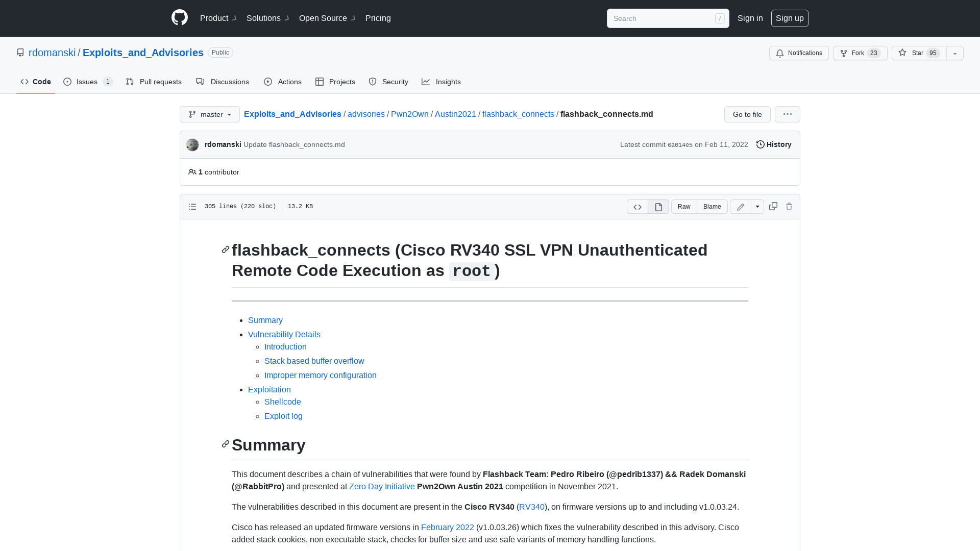Open the edit options dropdown caret
This screenshot has width=980, height=551.
pyautogui.click(x=757, y=207)
